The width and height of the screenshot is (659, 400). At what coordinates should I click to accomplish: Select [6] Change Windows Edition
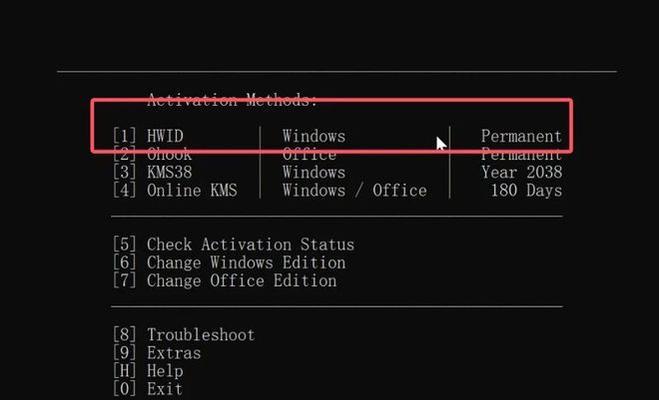[x=229, y=263]
